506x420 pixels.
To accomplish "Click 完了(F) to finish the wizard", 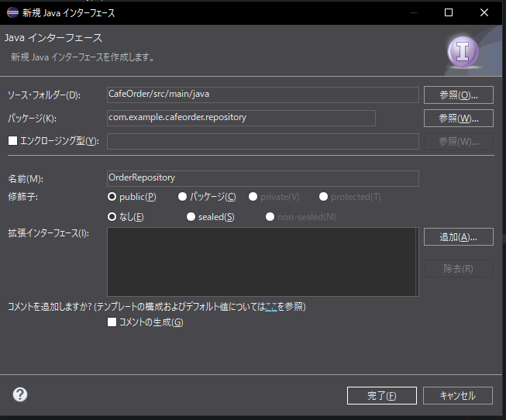I will tap(381, 395).
